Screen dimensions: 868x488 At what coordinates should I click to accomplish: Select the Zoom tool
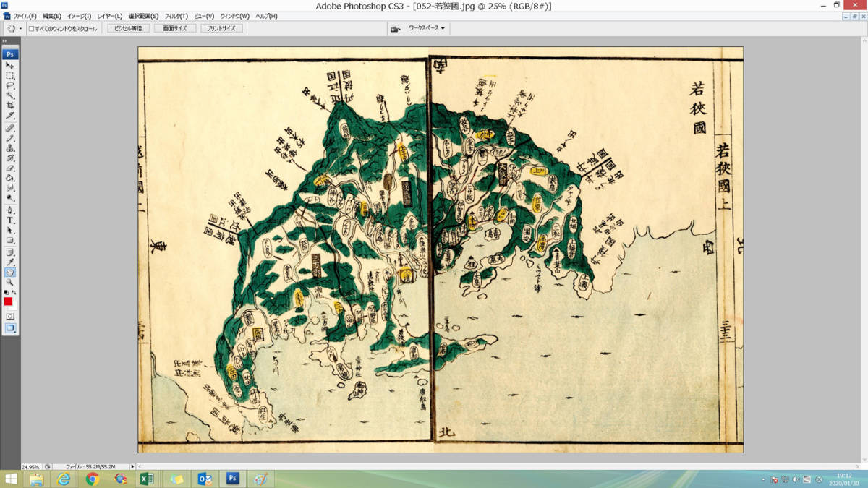(10, 283)
